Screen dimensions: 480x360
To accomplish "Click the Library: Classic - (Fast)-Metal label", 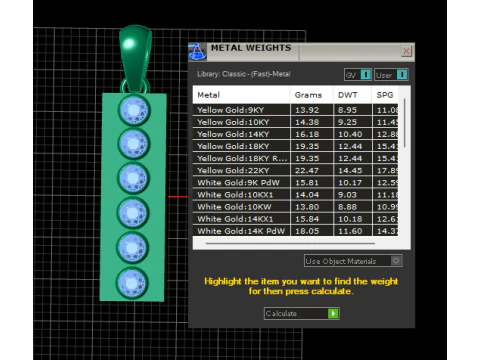I will click(244, 74).
